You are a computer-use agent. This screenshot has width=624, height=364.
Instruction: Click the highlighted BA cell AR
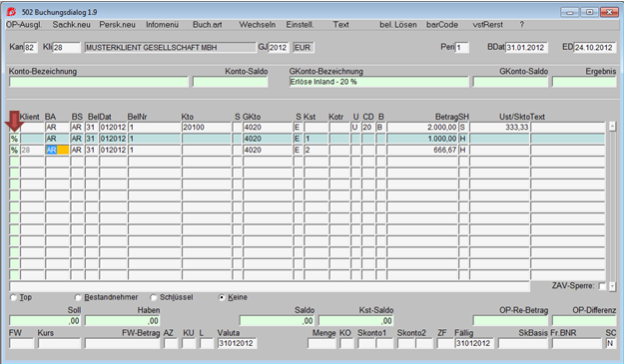57,151
